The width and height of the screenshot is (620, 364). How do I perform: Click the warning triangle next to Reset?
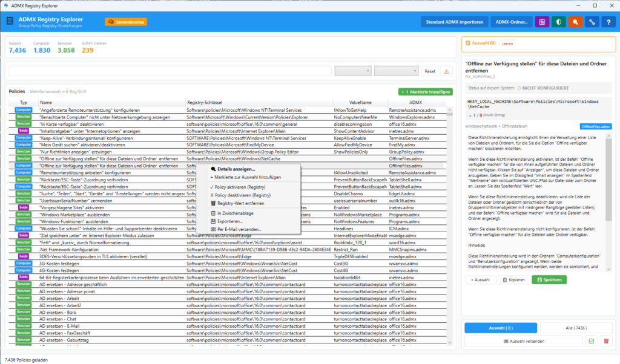pyautogui.click(x=446, y=71)
